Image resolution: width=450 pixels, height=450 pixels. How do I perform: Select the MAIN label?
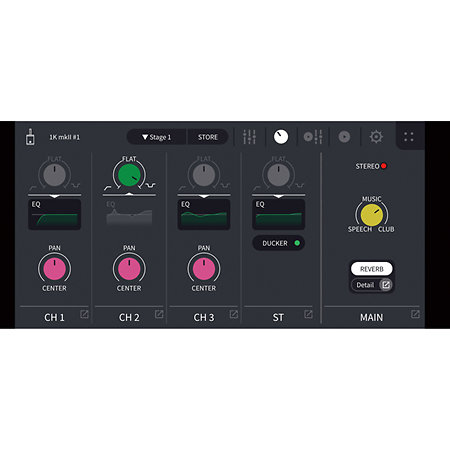371,317
